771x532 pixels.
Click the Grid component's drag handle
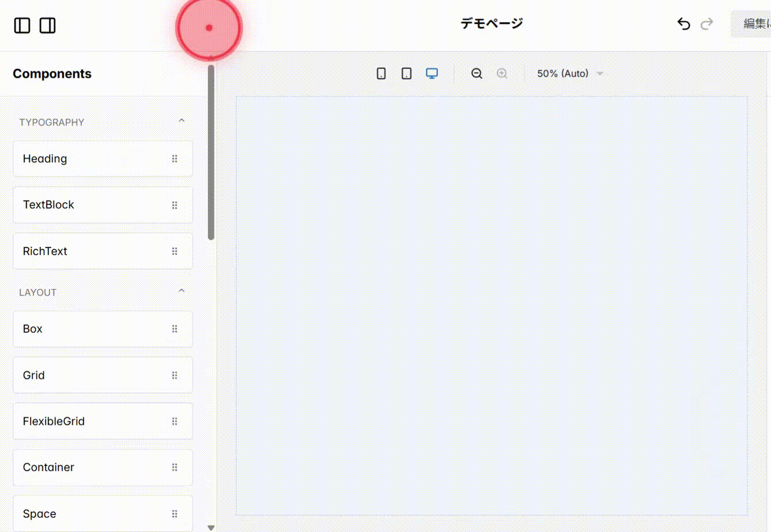click(x=175, y=375)
